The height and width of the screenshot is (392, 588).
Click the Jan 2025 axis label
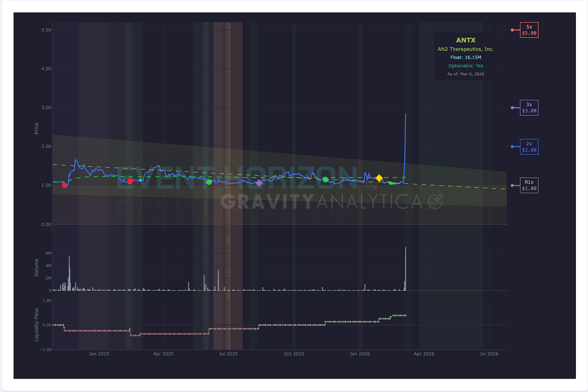pos(99,354)
